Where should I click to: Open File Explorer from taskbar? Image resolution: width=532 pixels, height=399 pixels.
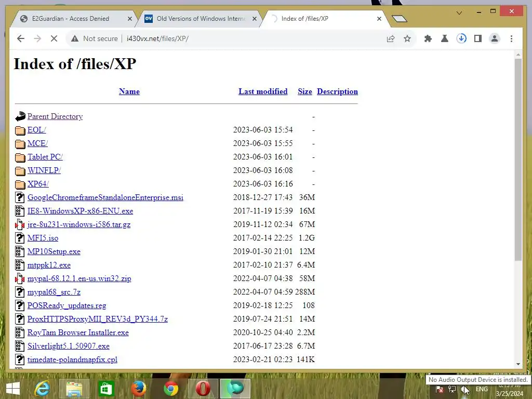point(74,389)
